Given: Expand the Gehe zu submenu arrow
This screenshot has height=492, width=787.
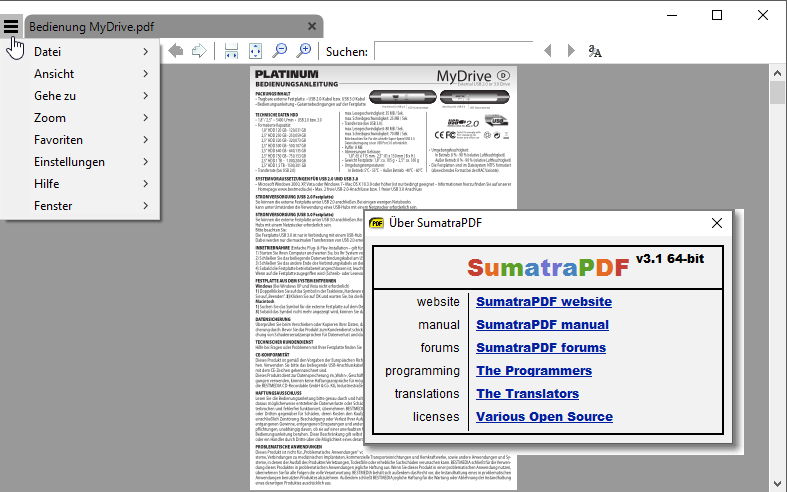Looking at the screenshot, I should coord(146,96).
